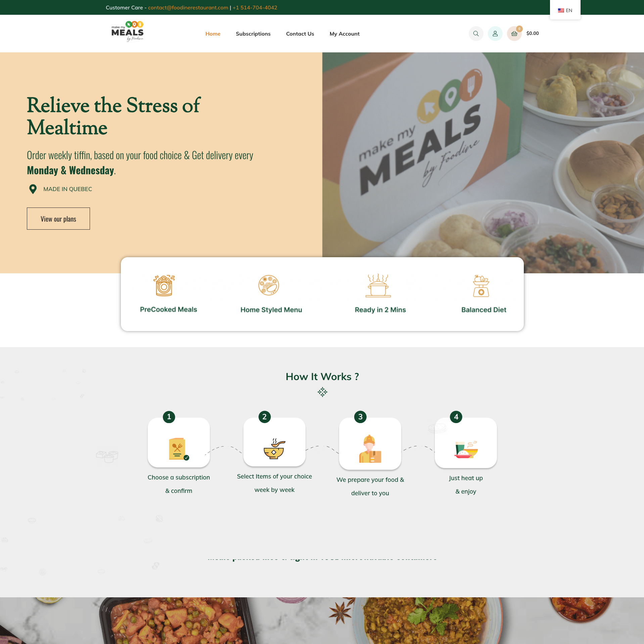Image resolution: width=644 pixels, height=644 pixels.
Task: Click the soup bowl step icon
Action: [274, 449]
